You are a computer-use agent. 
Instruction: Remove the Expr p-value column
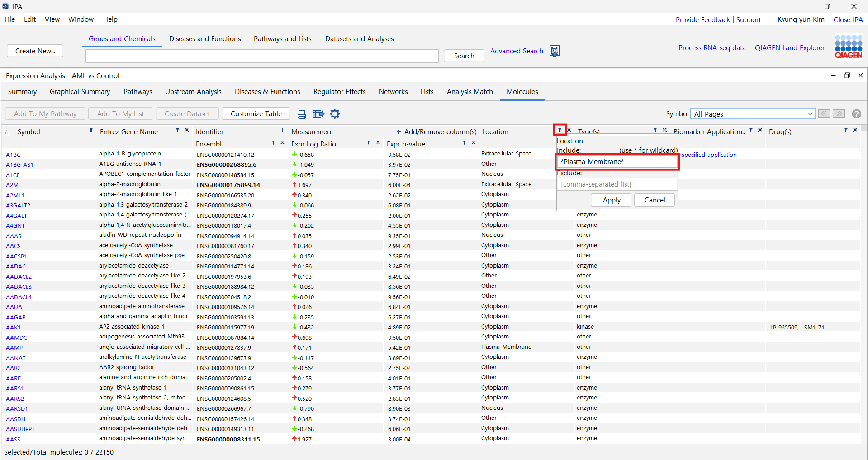point(474,142)
